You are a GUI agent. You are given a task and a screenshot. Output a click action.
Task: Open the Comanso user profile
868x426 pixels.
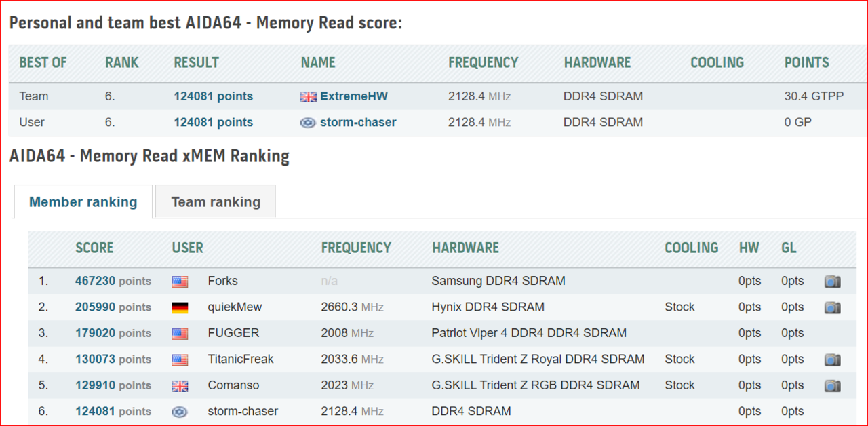[x=233, y=385]
